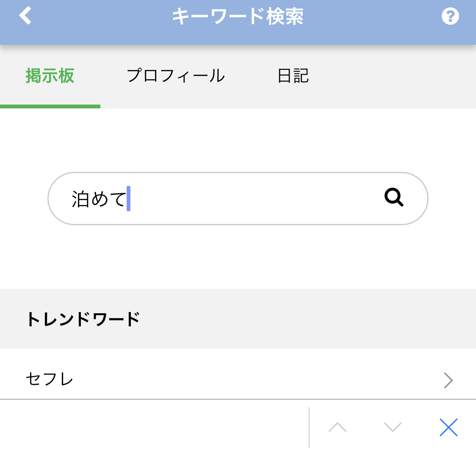Image resolution: width=476 pixels, height=453 pixels.
Task: Click the トレンドワード section header
Action: coord(83,319)
